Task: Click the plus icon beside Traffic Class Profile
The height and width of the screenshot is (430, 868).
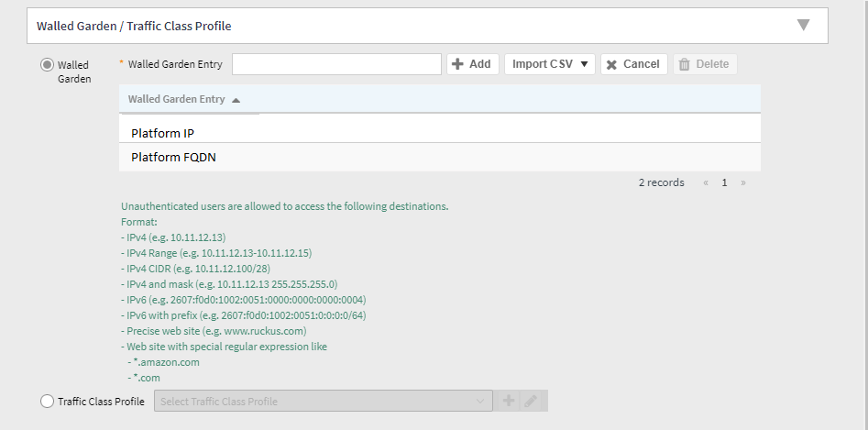Action: 508,401
